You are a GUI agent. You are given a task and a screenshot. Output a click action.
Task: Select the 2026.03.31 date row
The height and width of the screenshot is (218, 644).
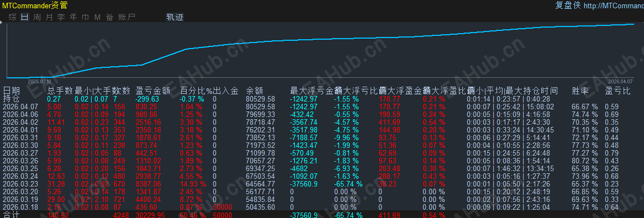(x=20, y=137)
